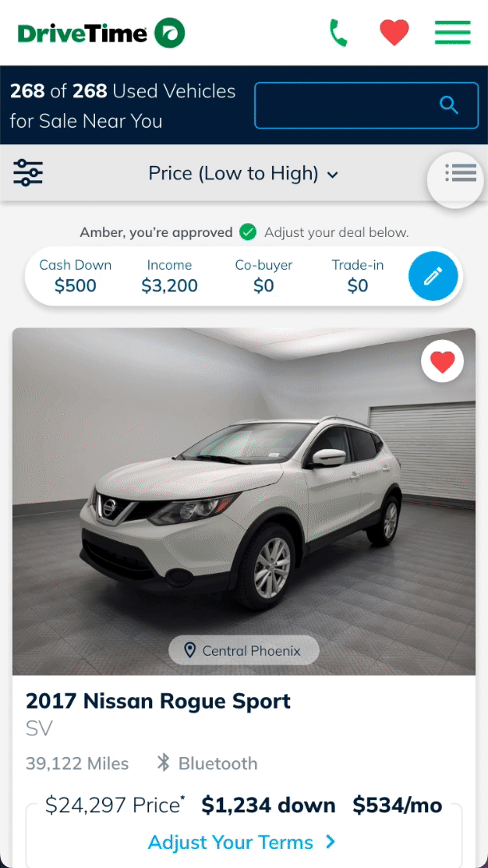Open the filter sliders icon
Screen dimensions: 488x868
point(28,172)
